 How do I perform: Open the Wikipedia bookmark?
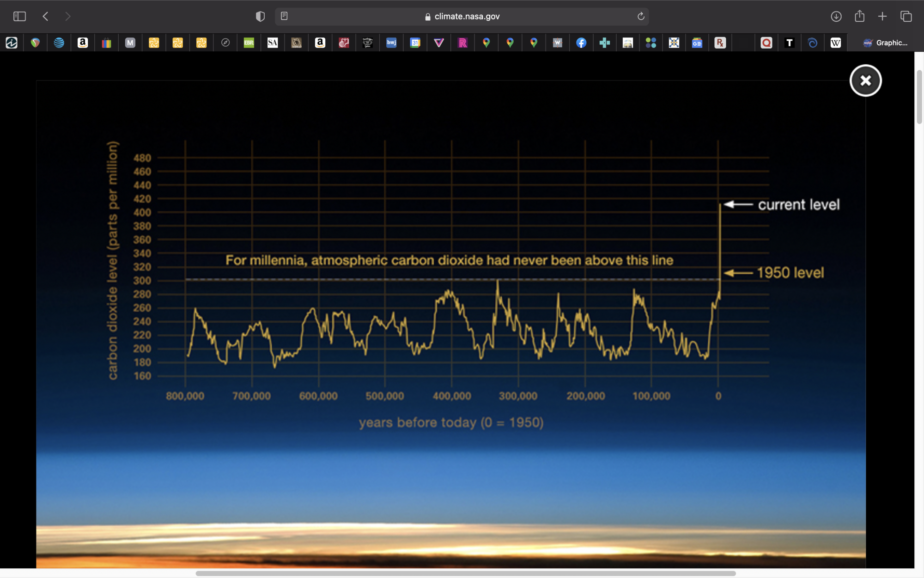tap(835, 43)
